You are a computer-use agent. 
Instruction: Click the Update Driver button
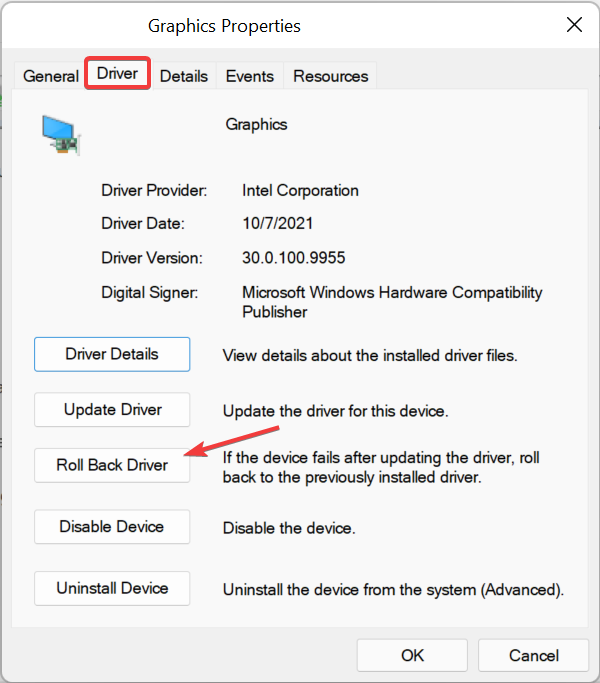pos(112,409)
